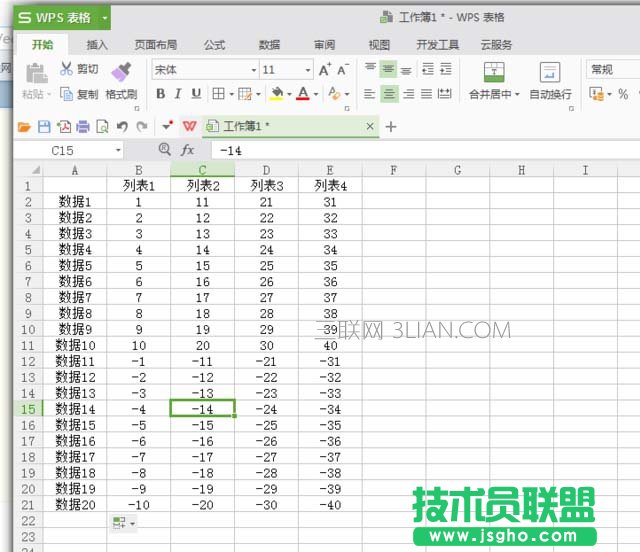Viewport: 640px width, 552px height.
Task: Click the printer icon
Action: pos(83,127)
